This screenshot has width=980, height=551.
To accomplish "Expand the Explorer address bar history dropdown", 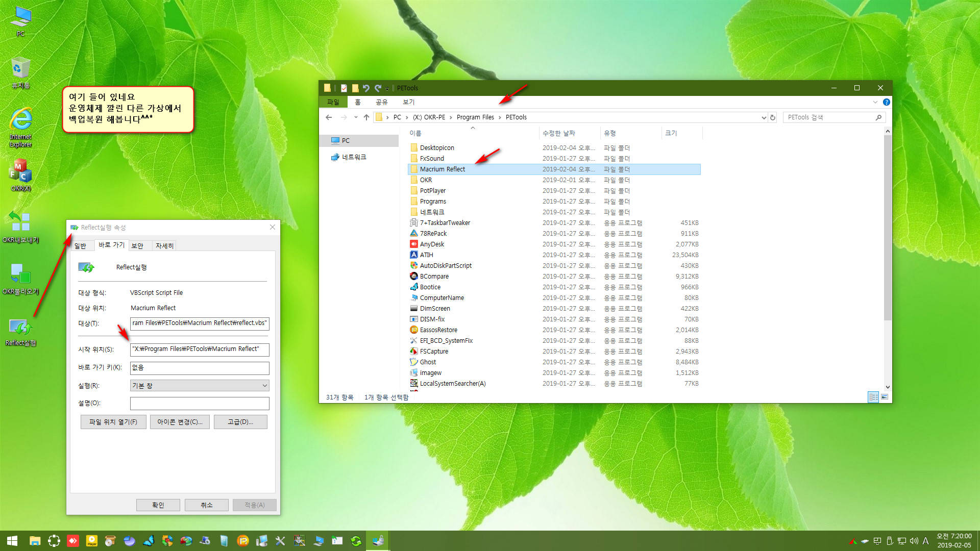I will 764,117.
